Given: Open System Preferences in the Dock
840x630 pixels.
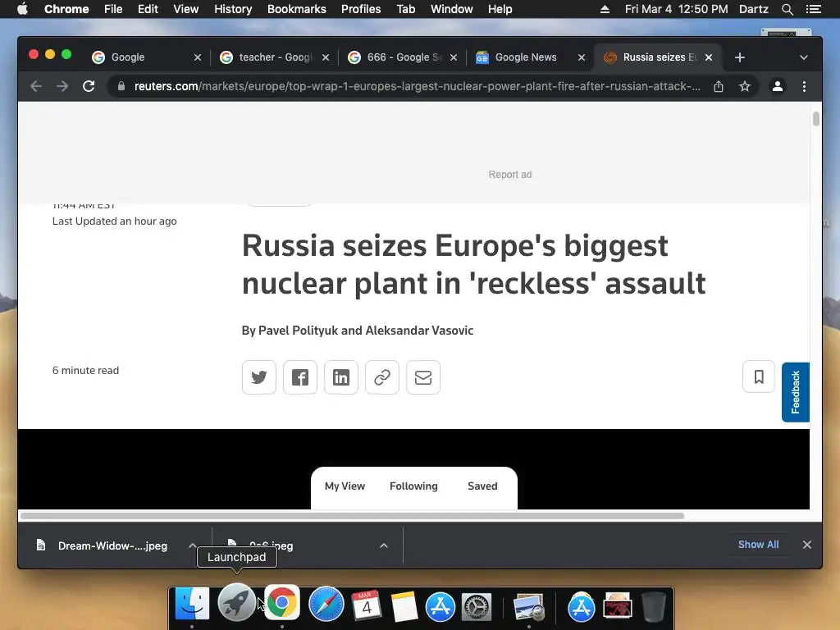Looking at the screenshot, I should click(477, 607).
